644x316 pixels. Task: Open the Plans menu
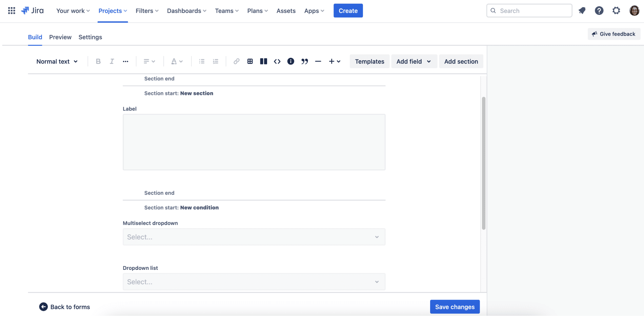[258, 11]
